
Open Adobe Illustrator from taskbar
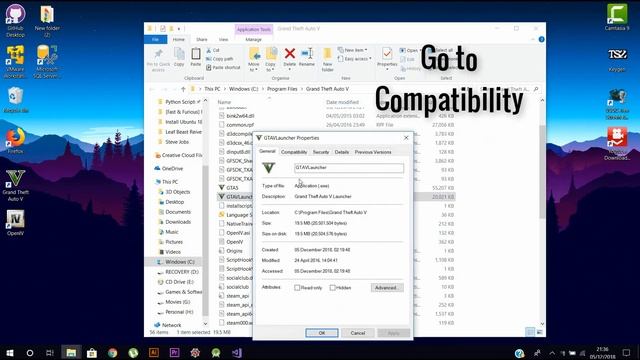[154, 353]
